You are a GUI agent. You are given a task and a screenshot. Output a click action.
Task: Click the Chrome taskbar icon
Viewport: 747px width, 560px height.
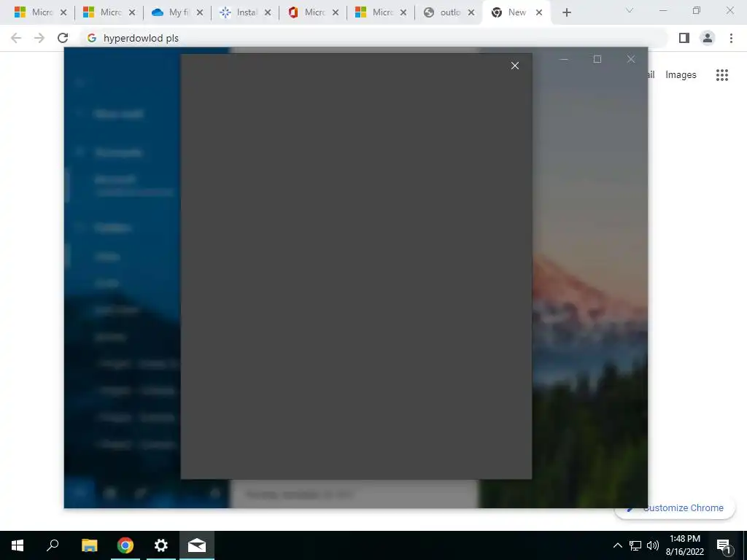point(125,545)
